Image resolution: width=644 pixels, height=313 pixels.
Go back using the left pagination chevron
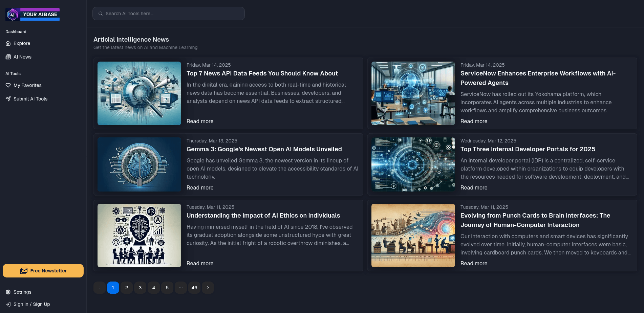[x=99, y=287]
